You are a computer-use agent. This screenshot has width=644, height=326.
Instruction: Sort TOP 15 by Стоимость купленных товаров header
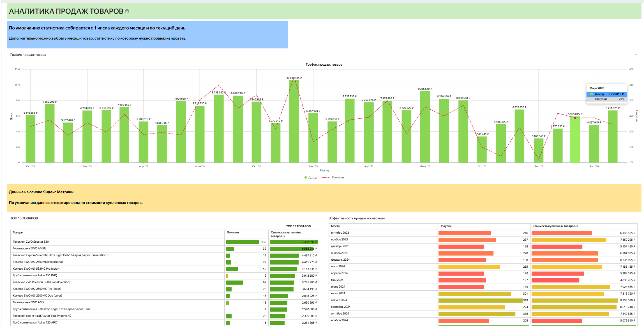pyautogui.click(x=286, y=234)
